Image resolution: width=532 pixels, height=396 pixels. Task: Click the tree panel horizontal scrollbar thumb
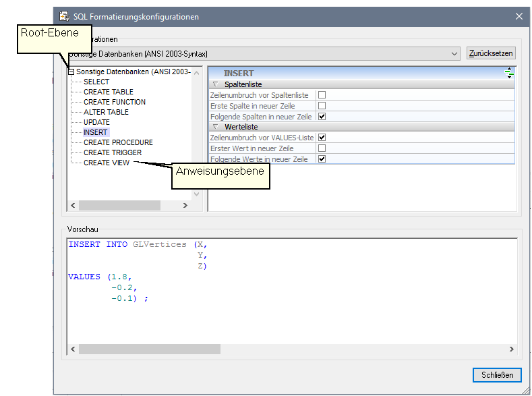pyautogui.click(x=119, y=205)
